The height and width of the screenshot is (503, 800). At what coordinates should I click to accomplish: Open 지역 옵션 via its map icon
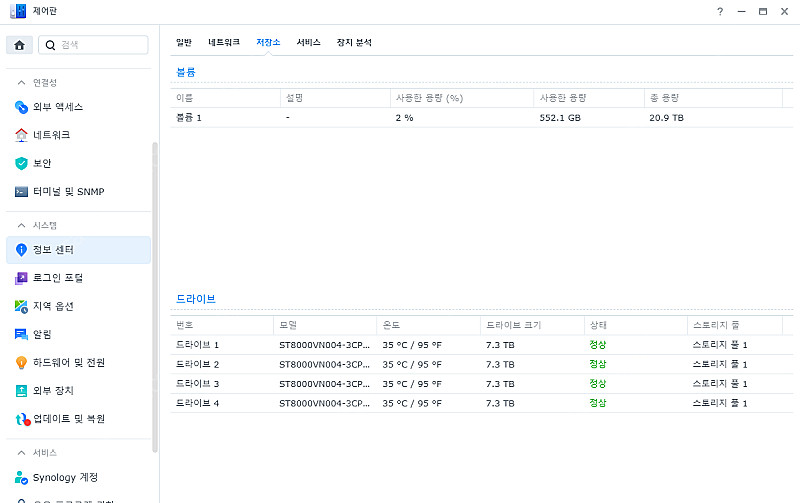coord(21,306)
